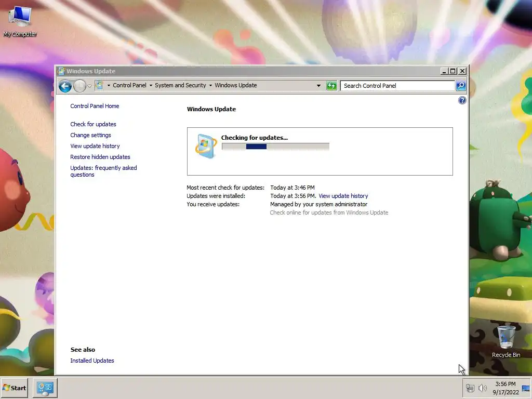Click the Control Panel icon in the address bar
The image size is (532, 399).
click(99, 85)
